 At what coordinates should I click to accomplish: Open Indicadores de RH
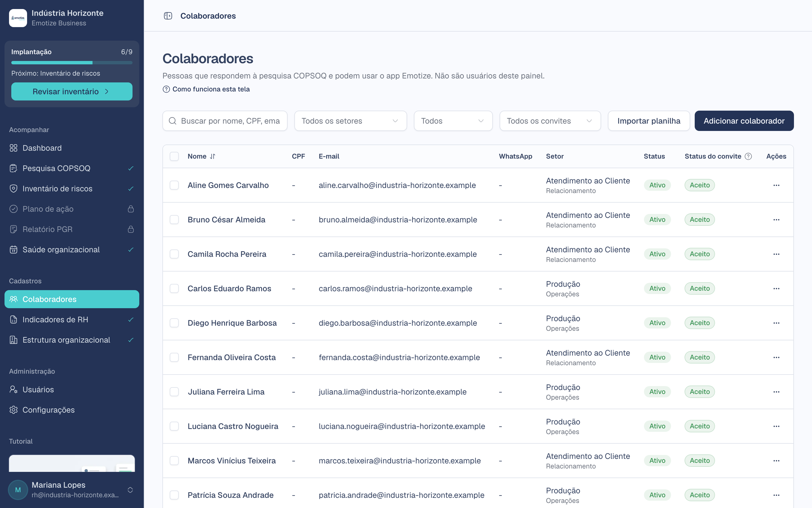coord(72,319)
